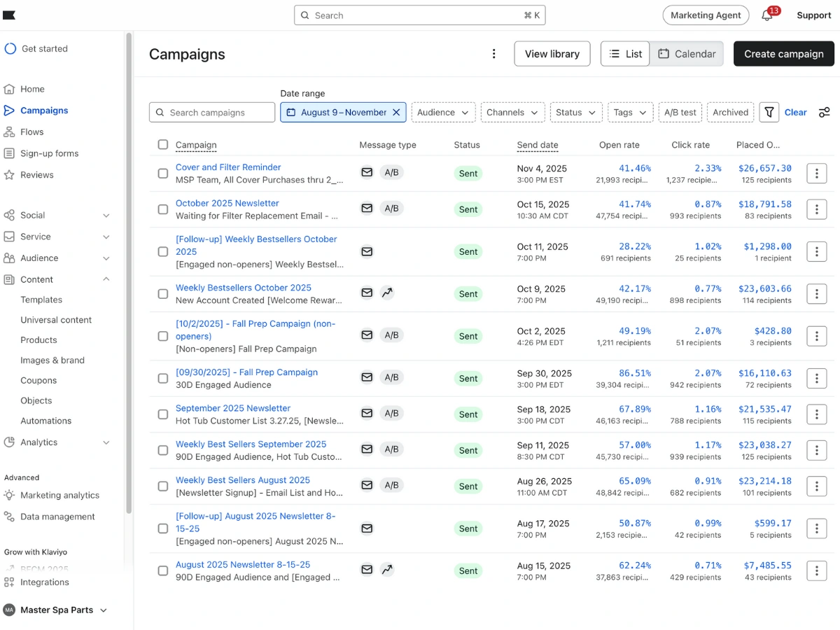Viewport: 840px width, 630px height.
Task: Switch to Calendar view
Action: (x=687, y=54)
